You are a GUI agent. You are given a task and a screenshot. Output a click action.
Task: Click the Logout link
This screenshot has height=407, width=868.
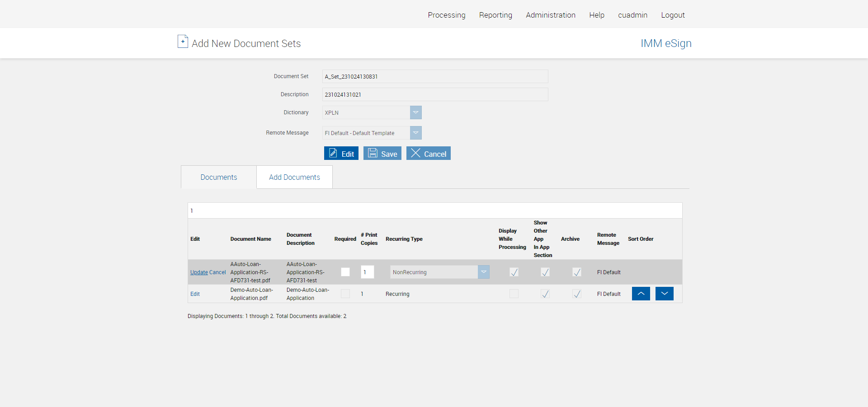pos(673,15)
